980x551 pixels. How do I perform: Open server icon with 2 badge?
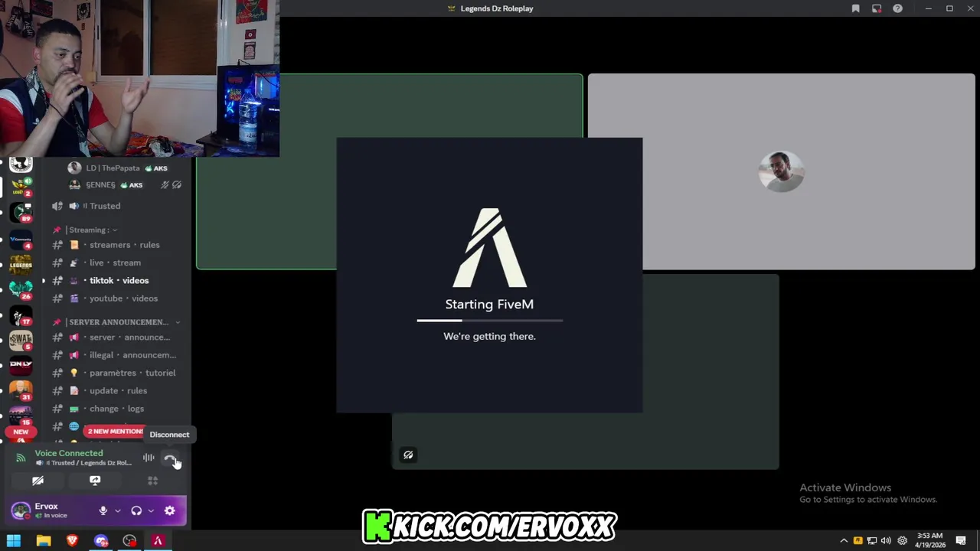click(21, 187)
